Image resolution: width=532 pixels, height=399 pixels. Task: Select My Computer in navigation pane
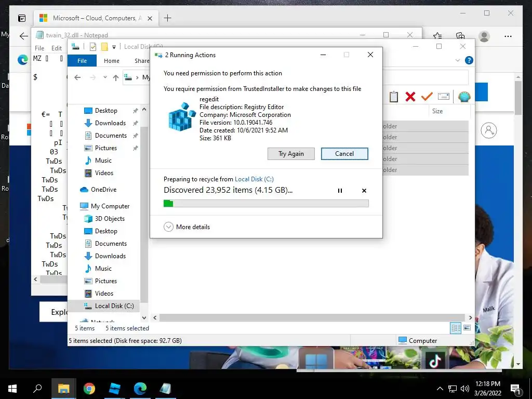(x=110, y=206)
